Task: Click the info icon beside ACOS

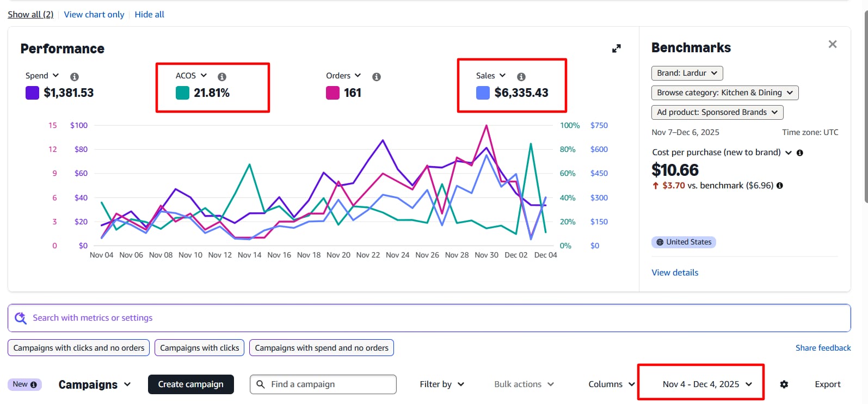Action: coord(222,77)
